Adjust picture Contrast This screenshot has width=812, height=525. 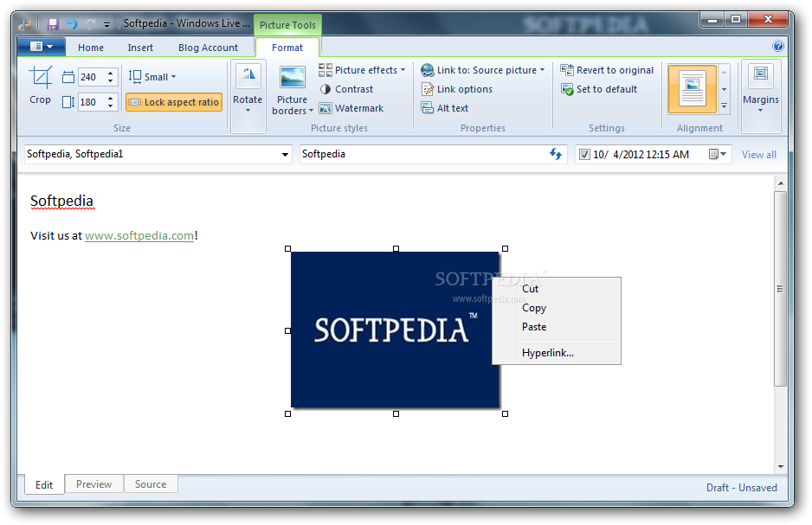(x=346, y=89)
